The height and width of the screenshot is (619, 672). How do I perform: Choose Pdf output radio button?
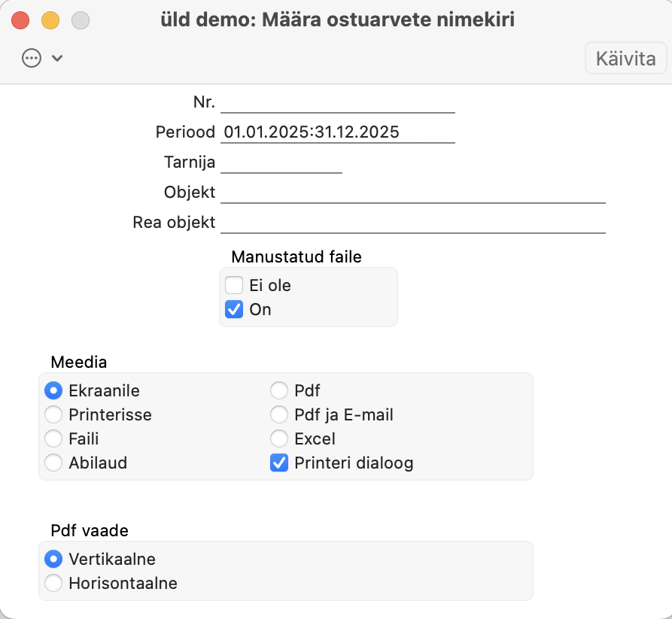click(x=279, y=390)
